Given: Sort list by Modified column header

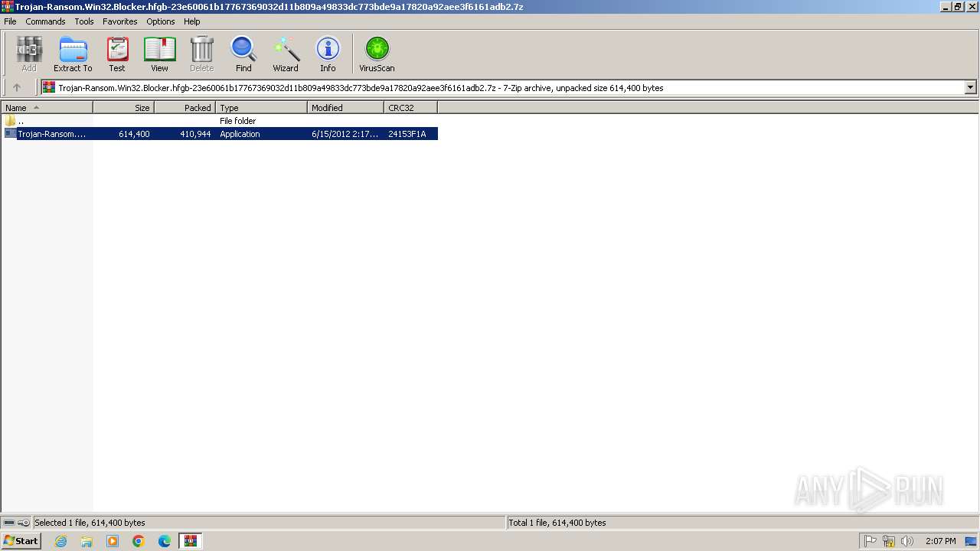Looking at the screenshot, I should [345, 108].
